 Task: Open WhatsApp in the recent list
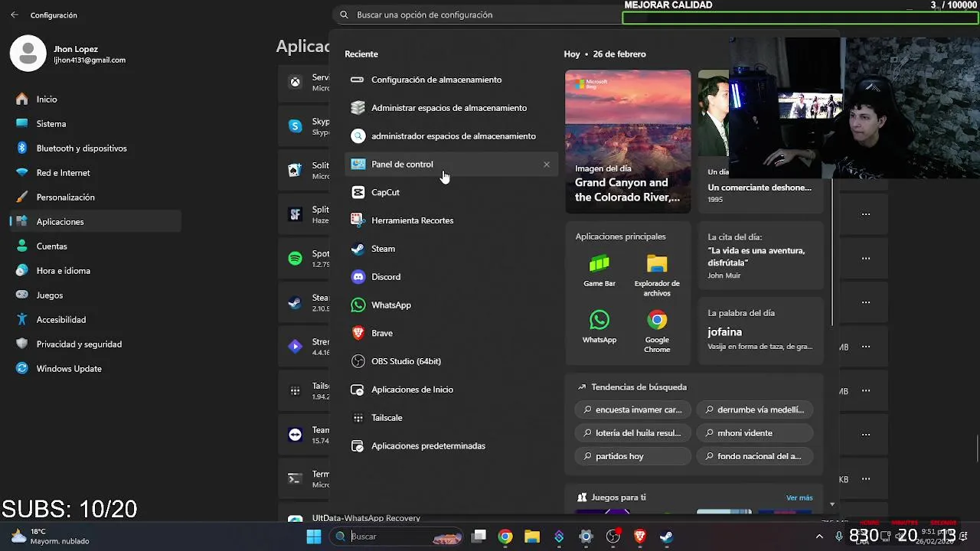pyautogui.click(x=451, y=305)
